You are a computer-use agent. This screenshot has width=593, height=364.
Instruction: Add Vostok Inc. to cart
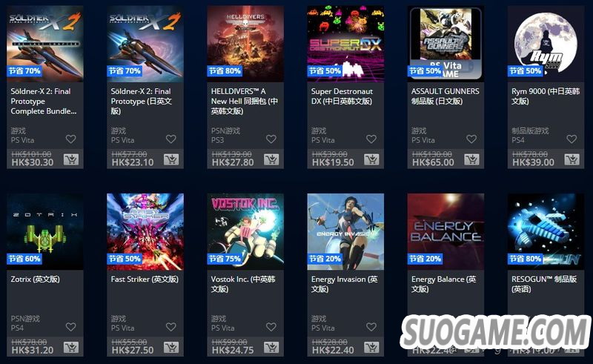tap(271, 348)
